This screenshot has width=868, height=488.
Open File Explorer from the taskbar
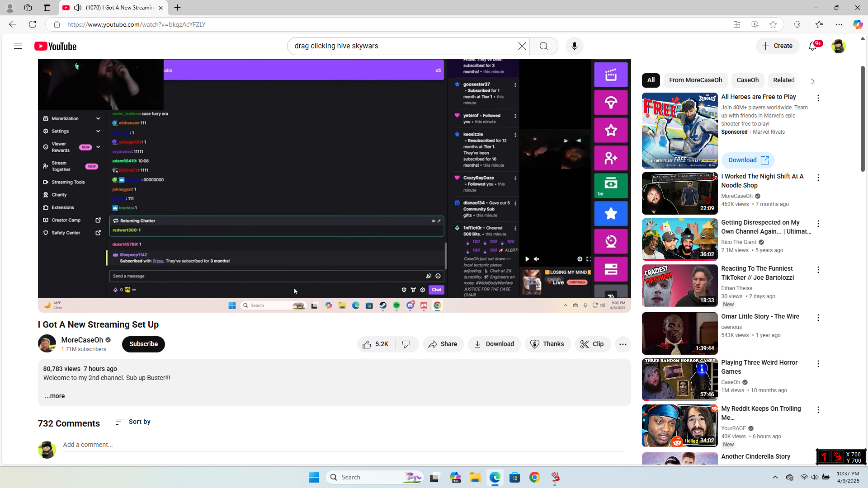pyautogui.click(x=475, y=478)
